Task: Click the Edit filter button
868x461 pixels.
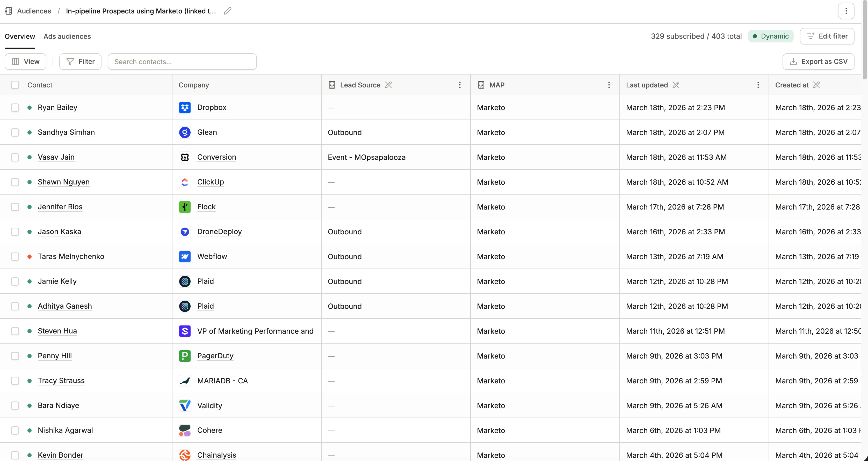Action: 827,36
